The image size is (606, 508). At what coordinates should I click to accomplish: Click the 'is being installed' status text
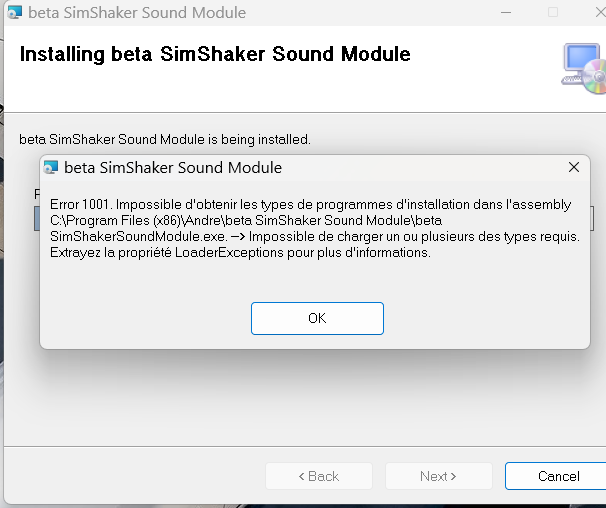[x=165, y=139]
